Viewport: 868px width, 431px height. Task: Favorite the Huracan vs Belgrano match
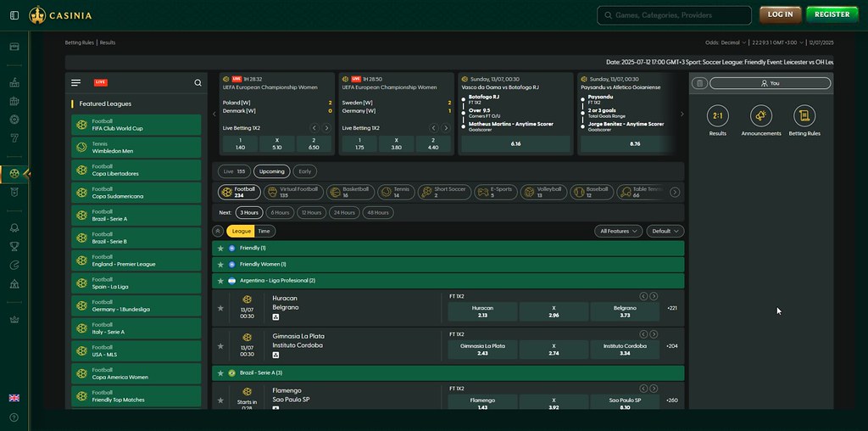pos(220,308)
